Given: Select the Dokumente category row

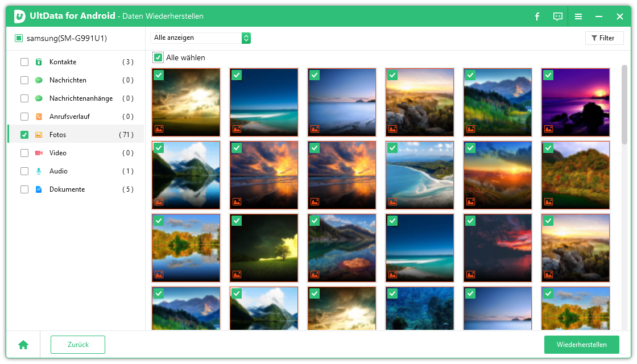Looking at the screenshot, I should coord(76,189).
